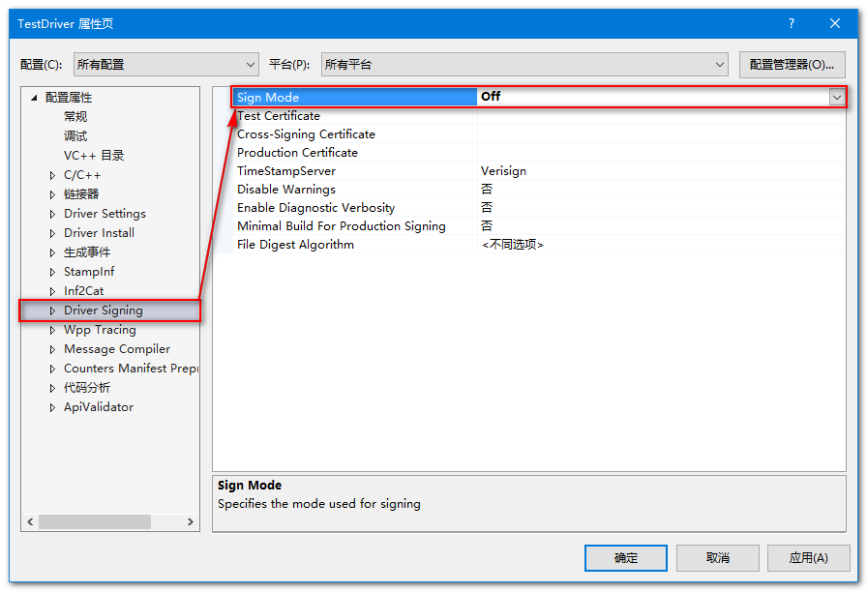
Task: Expand the Driver Settings node arrow
Action: tap(52, 214)
